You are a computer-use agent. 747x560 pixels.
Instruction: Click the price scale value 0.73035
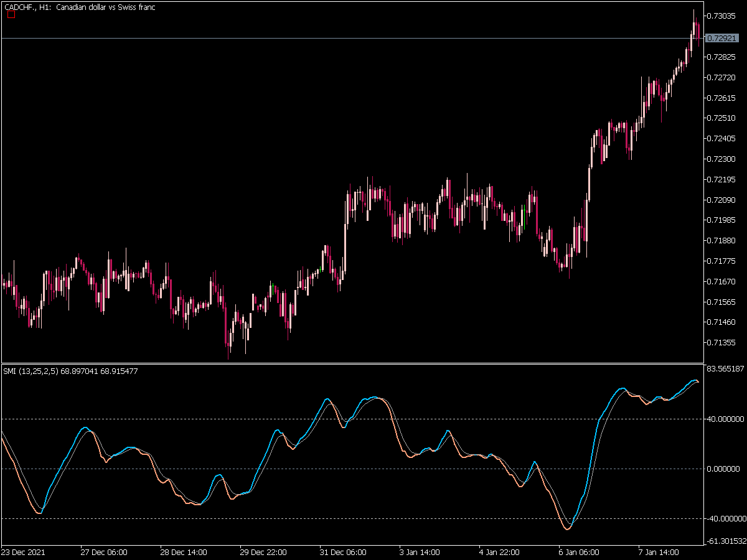pos(723,16)
